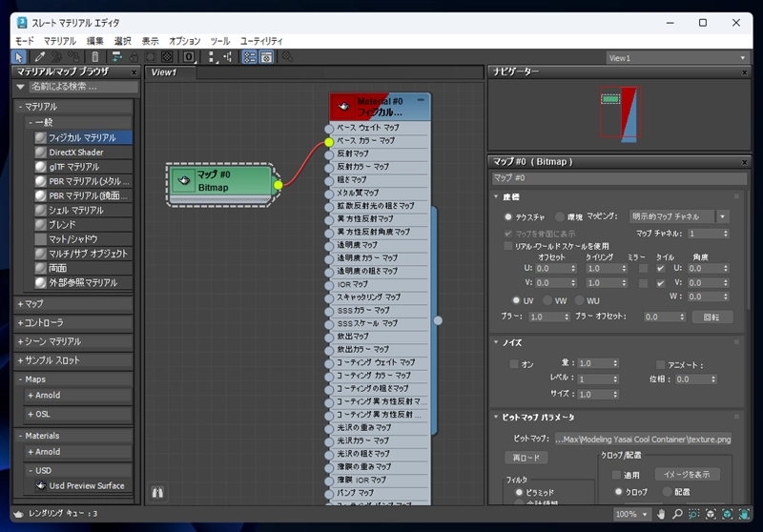Enable the ノイズ オン checkbox
The width and height of the screenshot is (763, 532).
[514, 364]
